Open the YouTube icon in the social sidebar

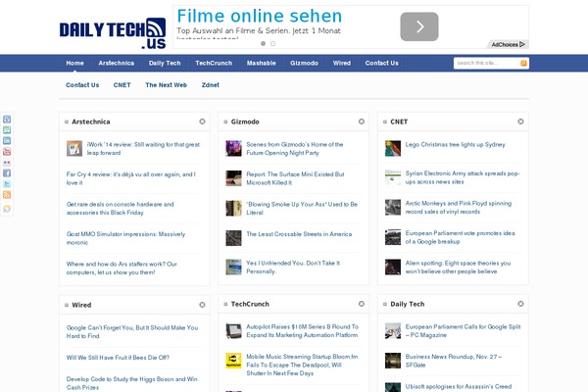click(7, 152)
